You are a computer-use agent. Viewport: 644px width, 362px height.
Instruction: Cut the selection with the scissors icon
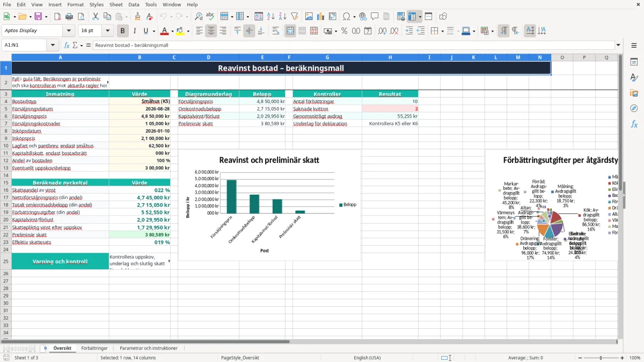96,17
